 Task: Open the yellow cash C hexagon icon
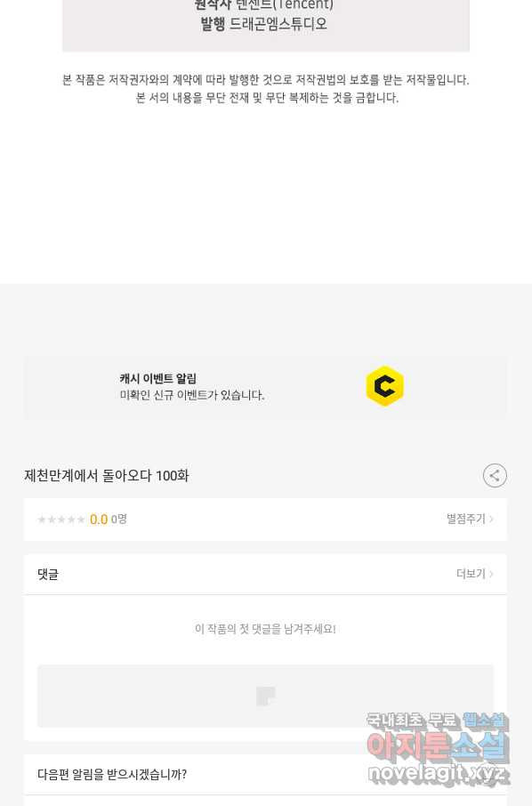[385, 386]
